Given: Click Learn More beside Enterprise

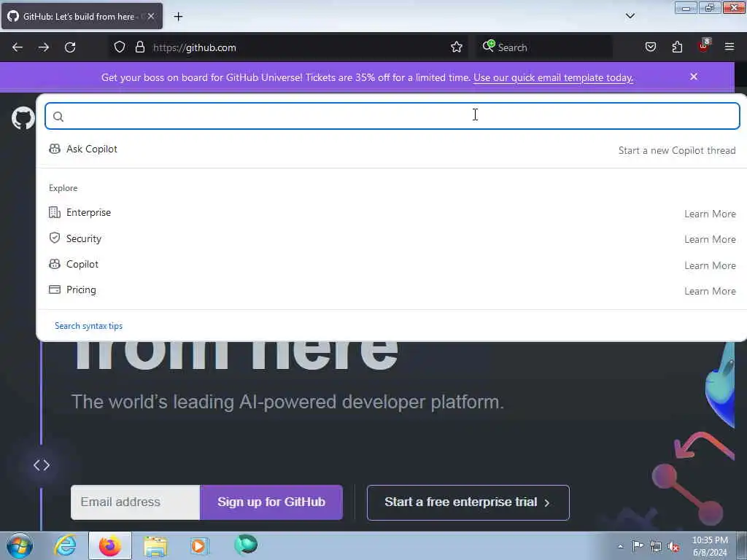Looking at the screenshot, I should pos(710,214).
